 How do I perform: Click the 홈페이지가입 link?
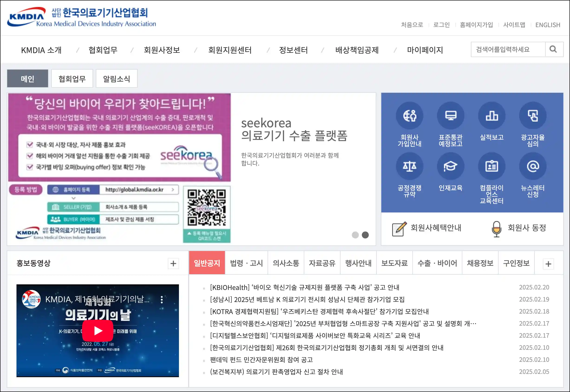click(x=476, y=25)
